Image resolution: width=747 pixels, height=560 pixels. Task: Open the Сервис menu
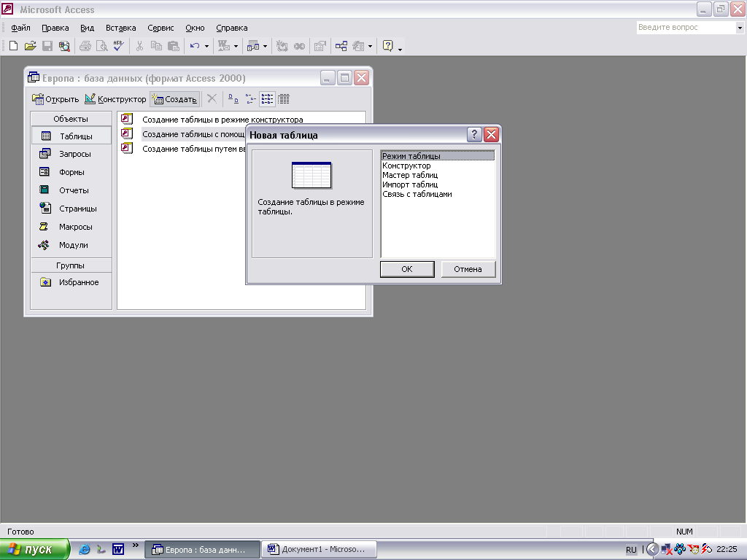(x=160, y=28)
